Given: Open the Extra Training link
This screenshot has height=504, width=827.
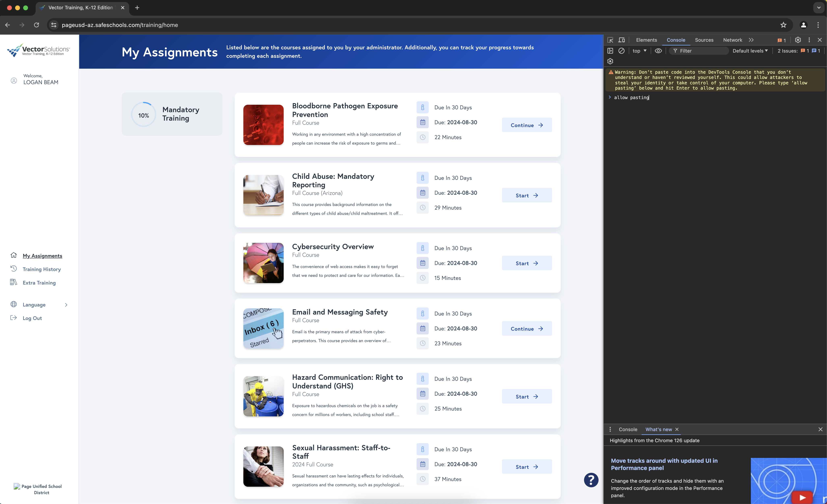Looking at the screenshot, I should coord(39,283).
